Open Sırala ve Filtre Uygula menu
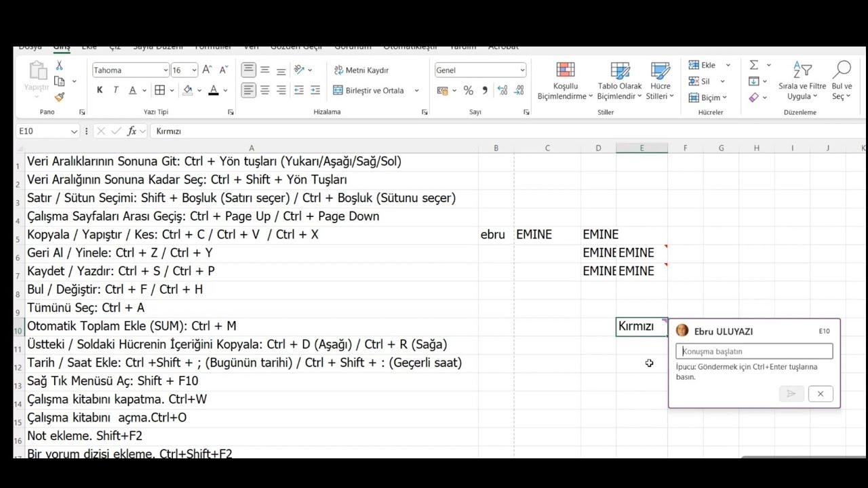868x488 pixels. point(802,81)
